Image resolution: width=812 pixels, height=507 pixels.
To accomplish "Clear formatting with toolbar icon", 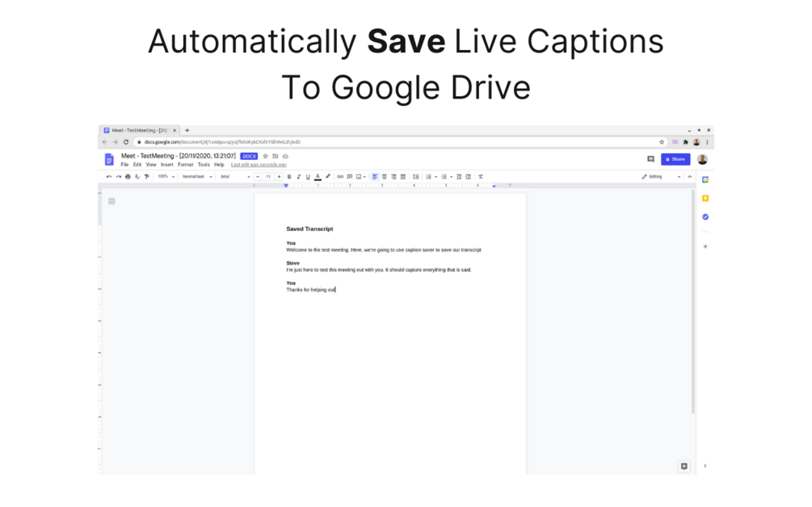I will [481, 177].
